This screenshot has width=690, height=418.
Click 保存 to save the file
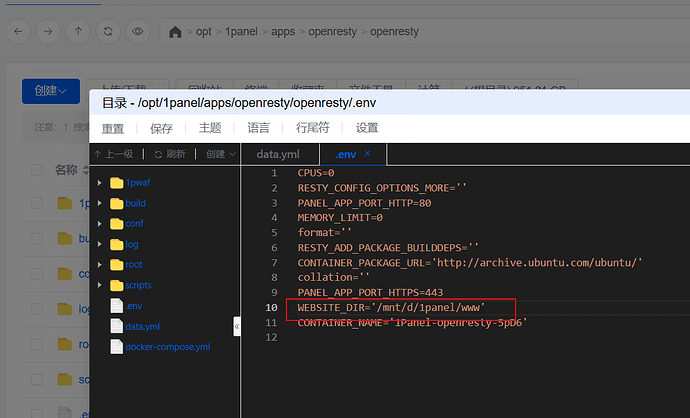coord(161,128)
